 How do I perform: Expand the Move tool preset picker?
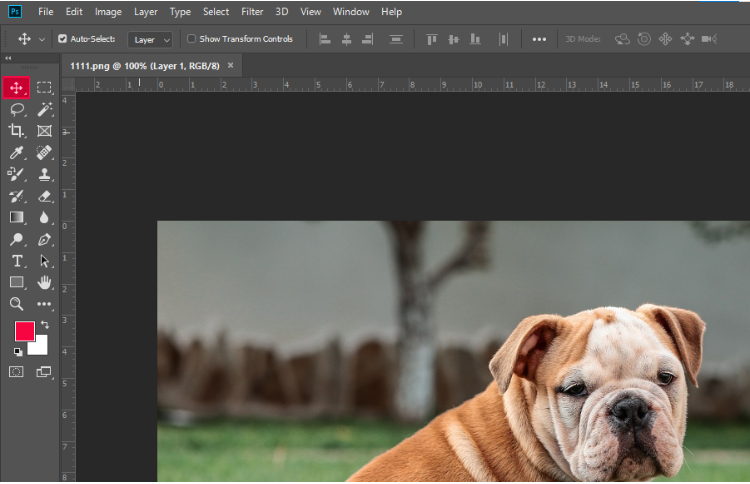(41, 39)
